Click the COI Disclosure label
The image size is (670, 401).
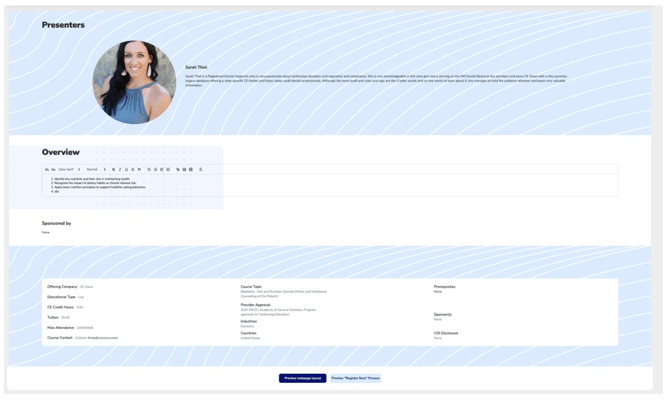pyautogui.click(x=446, y=333)
